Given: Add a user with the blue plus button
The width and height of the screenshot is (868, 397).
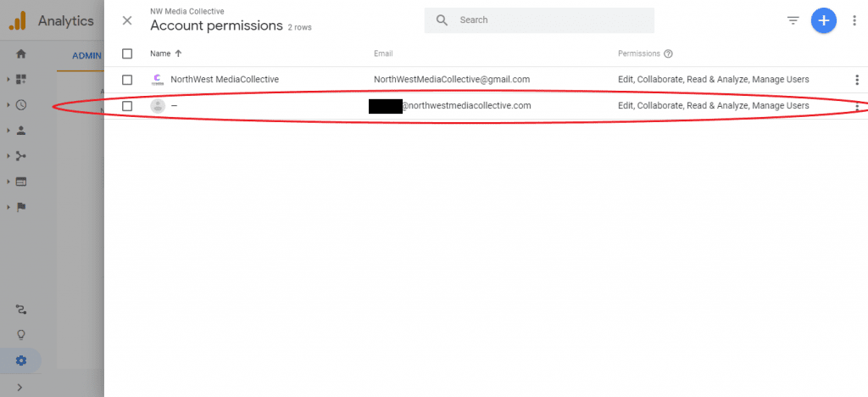Looking at the screenshot, I should click(x=824, y=20).
